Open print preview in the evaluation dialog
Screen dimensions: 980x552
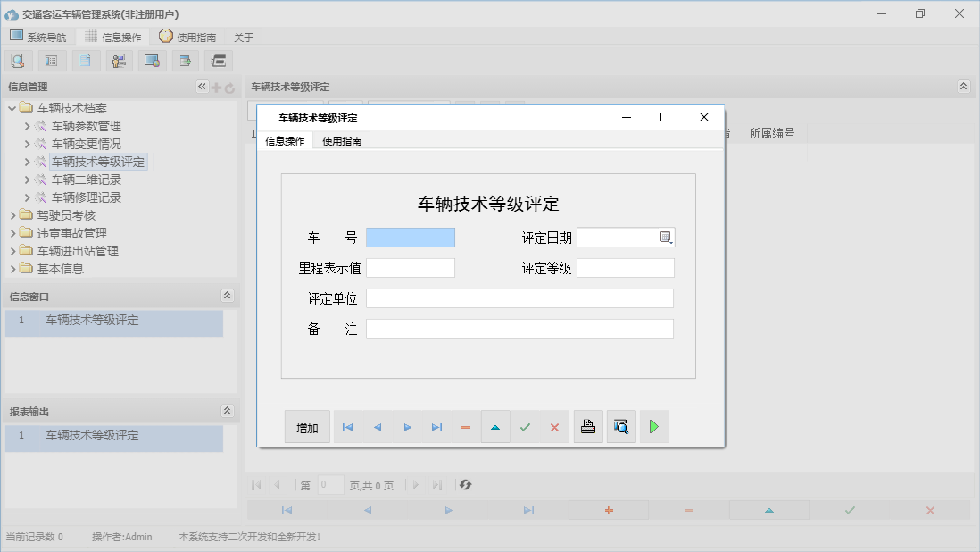pos(621,426)
